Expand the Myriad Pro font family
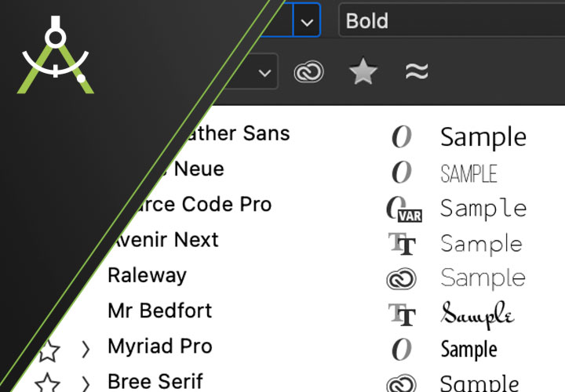The width and height of the screenshot is (565, 392). [86, 349]
